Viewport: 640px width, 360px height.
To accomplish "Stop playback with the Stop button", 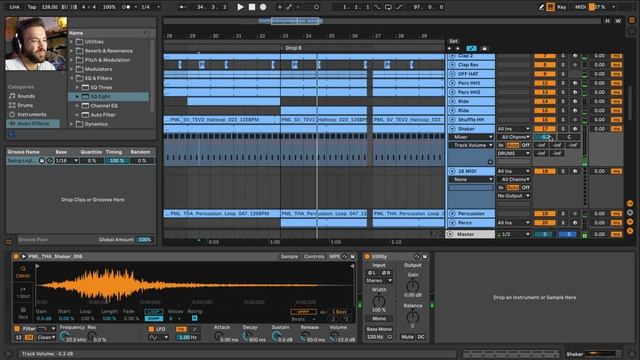I will click(252, 7).
